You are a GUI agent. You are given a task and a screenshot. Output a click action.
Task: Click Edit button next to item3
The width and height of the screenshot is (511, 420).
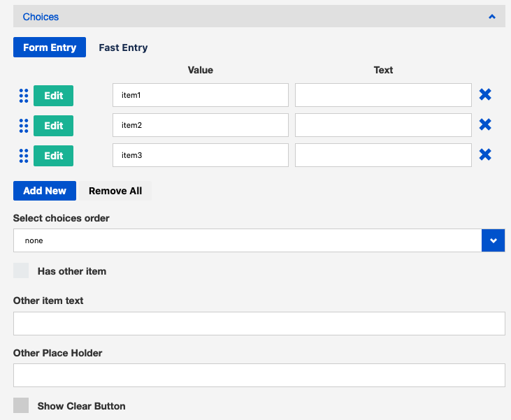54,156
